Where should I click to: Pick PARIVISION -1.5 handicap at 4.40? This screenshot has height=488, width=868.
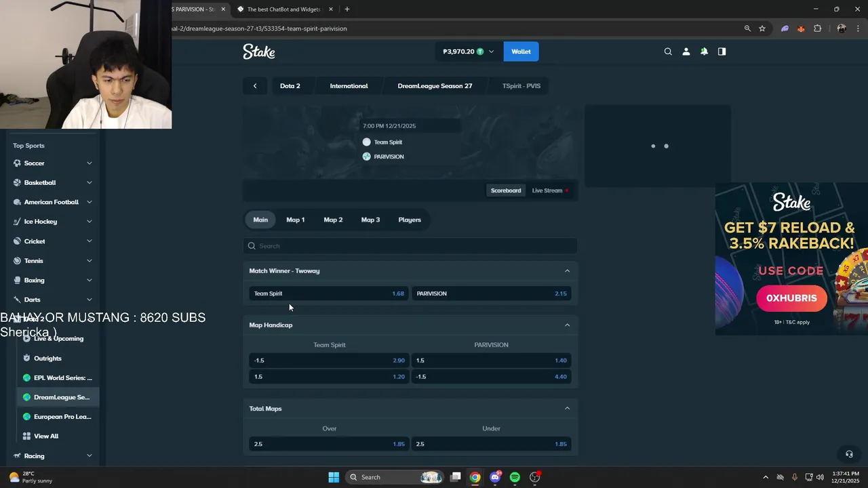click(x=492, y=377)
